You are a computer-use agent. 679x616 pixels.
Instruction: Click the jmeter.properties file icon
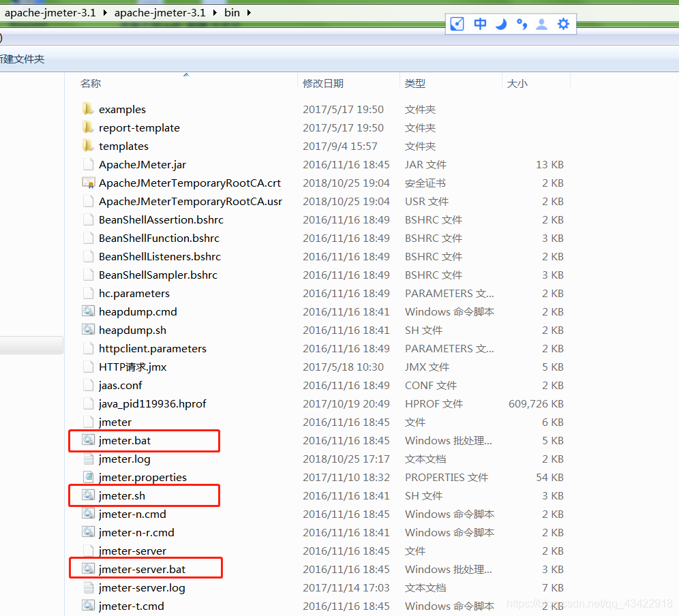point(89,476)
